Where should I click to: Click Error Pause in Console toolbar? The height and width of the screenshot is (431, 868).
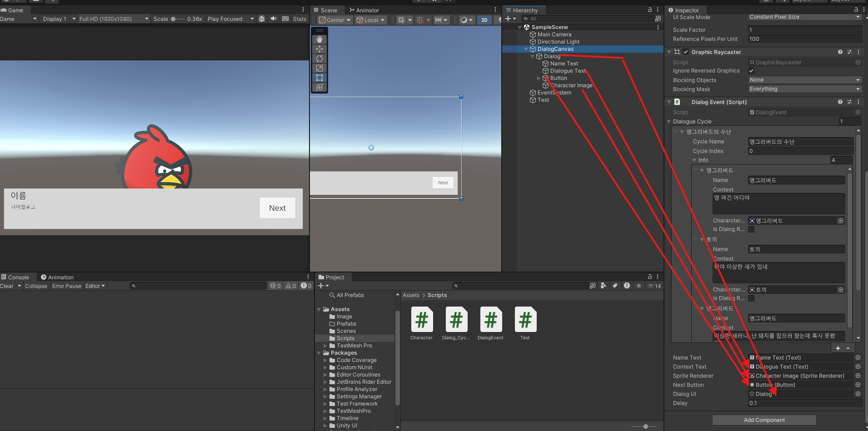[66, 286]
